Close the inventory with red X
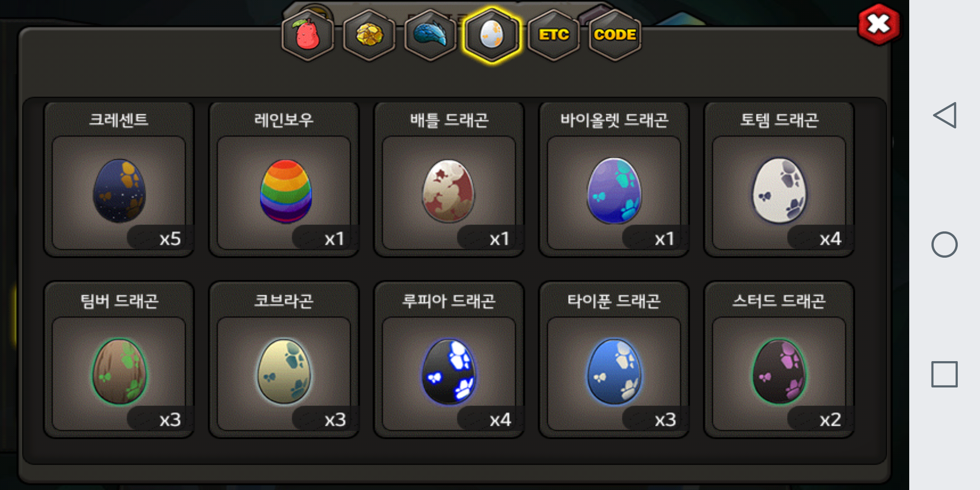 (879, 24)
